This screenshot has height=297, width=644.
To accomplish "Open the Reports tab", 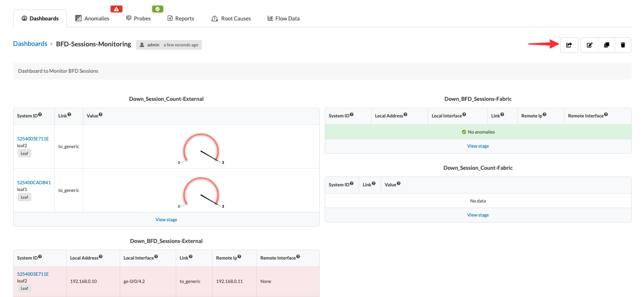I will (x=181, y=18).
